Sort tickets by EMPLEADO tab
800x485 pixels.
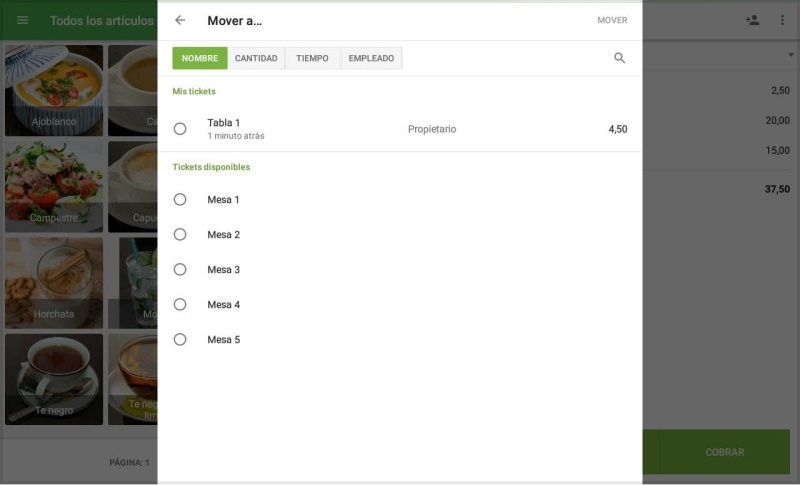click(x=371, y=58)
